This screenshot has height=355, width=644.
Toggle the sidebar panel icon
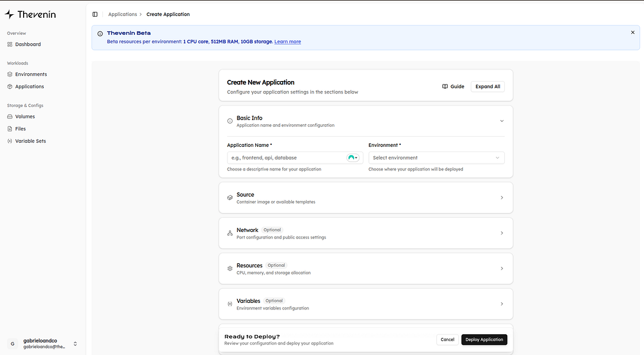95,14
